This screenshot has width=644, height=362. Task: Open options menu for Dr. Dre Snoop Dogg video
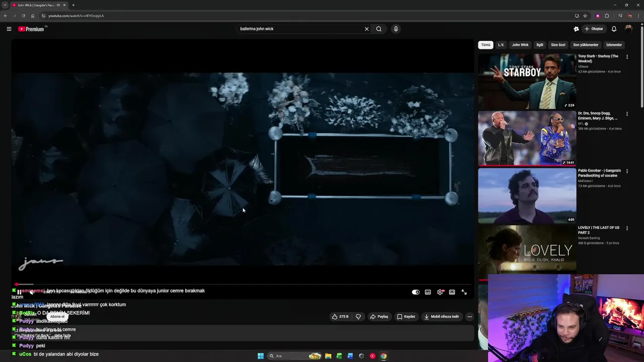coord(627,114)
